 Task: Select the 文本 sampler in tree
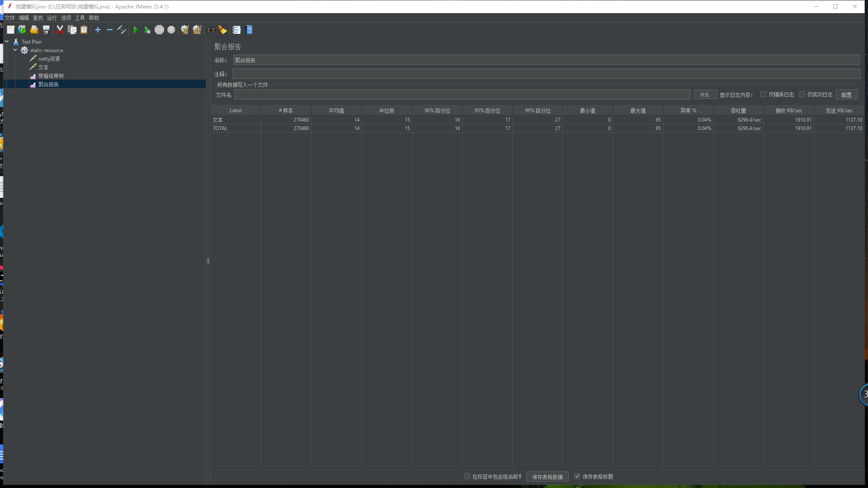(43, 67)
